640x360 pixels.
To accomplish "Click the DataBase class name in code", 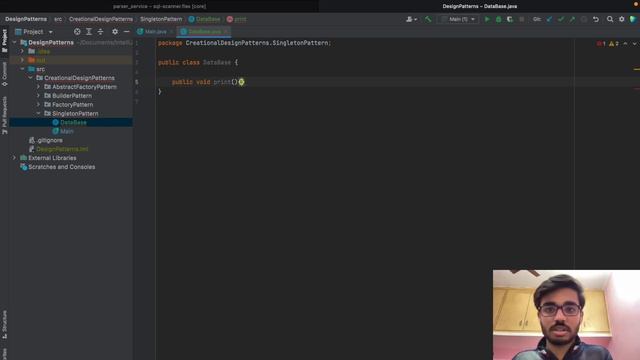I will tap(217, 62).
